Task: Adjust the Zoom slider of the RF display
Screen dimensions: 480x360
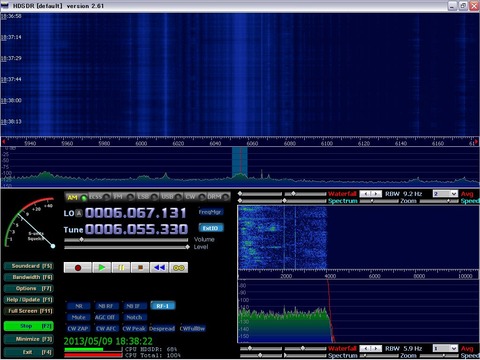Action: [x=379, y=201]
